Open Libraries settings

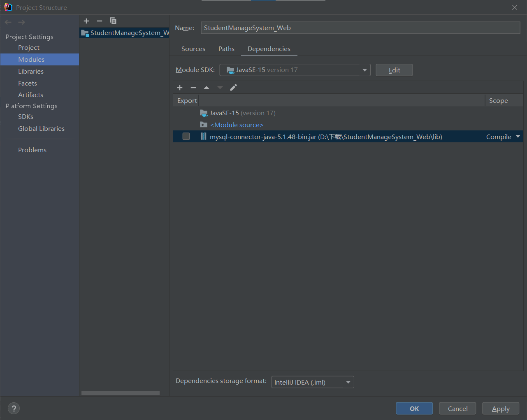[x=31, y=72]
